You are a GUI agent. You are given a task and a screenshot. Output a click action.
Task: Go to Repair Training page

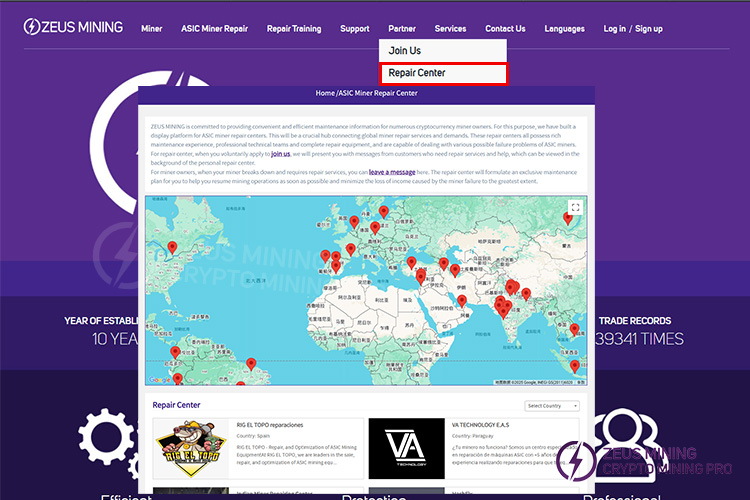[294, 29]
